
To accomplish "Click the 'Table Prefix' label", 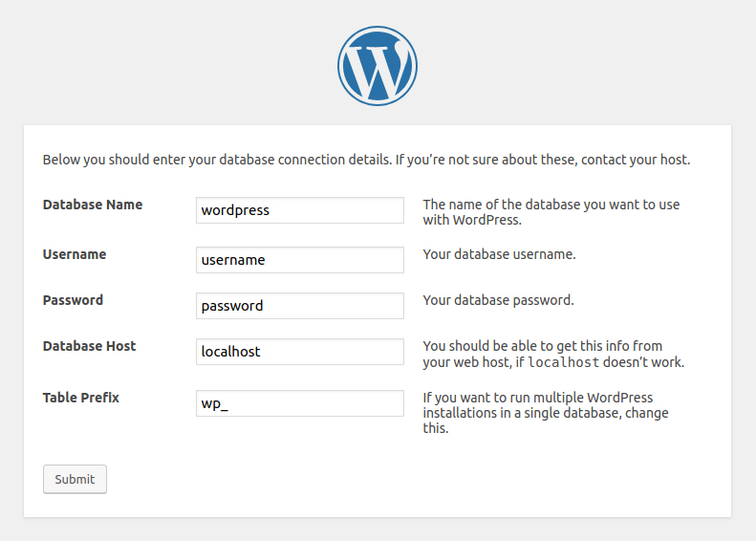I will 81,398.
